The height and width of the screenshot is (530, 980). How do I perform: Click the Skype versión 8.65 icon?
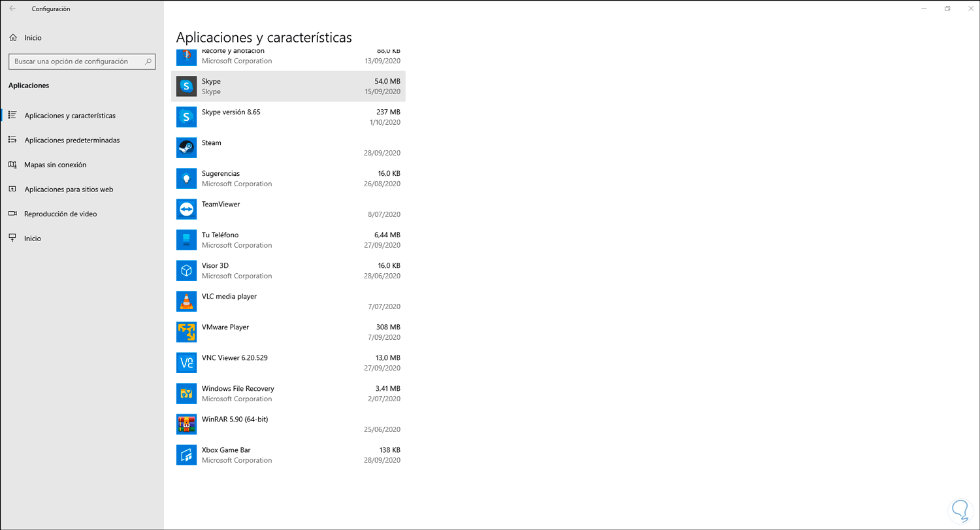coord(186,117)
